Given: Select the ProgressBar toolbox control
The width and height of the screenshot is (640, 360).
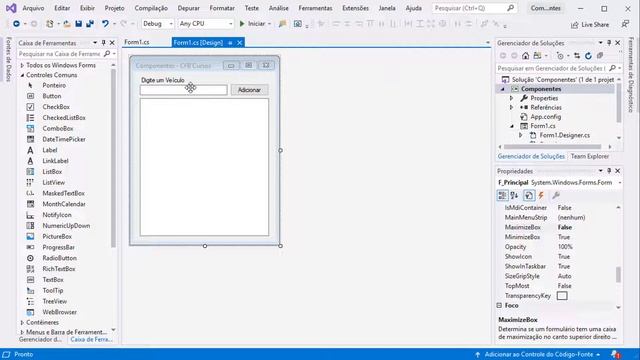Looking at the screenshot, I should click(x=58, y=247).
